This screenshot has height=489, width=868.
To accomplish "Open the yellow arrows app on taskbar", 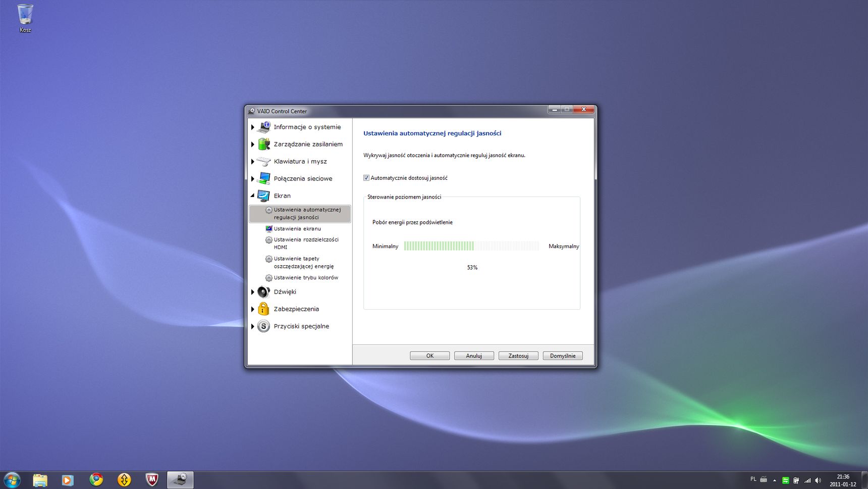I will coord(124,480).
